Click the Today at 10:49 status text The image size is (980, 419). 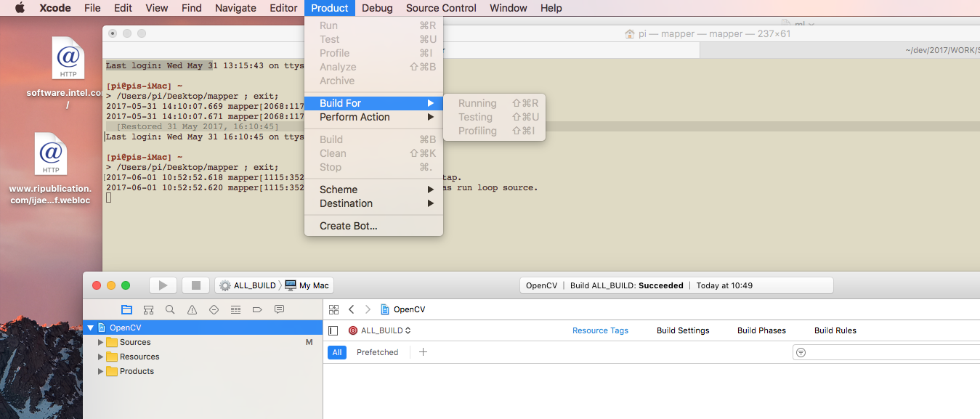point(724,285)
